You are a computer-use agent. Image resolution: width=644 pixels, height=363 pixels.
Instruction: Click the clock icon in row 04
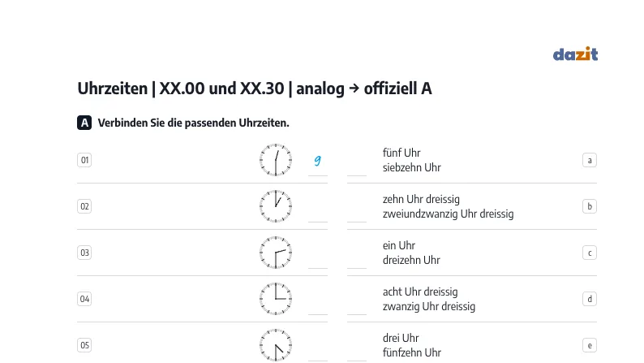(x=276, y=299)
